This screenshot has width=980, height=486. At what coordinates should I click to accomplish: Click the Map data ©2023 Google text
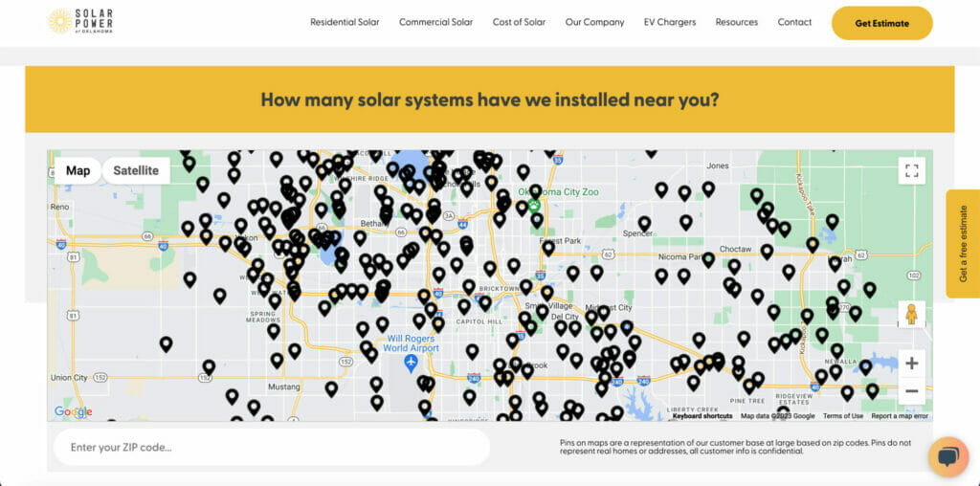tap(777, 416)
